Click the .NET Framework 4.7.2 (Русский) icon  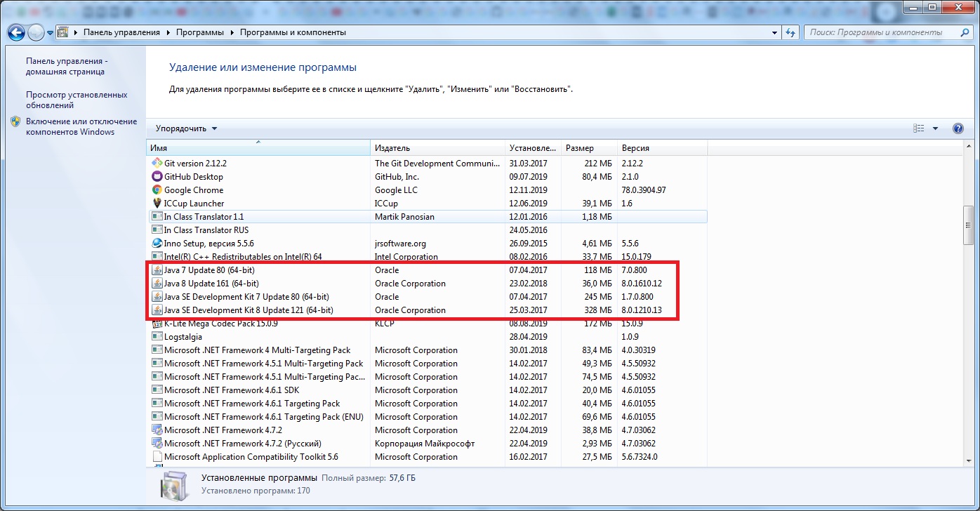[157, 443]
